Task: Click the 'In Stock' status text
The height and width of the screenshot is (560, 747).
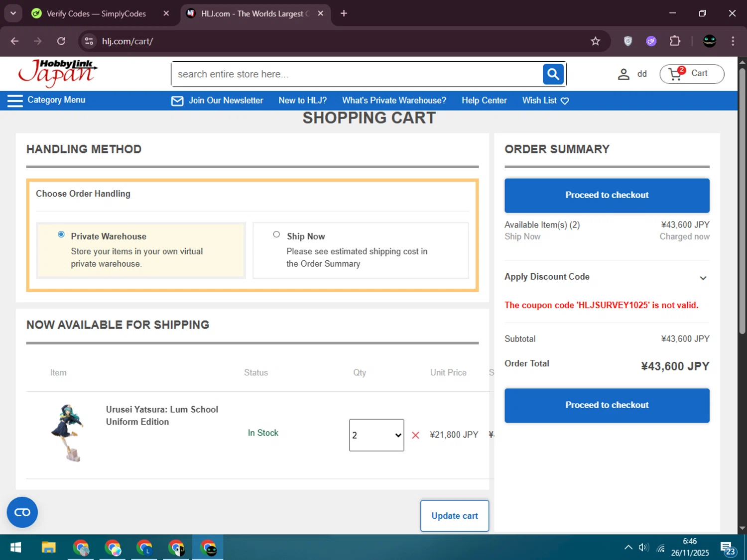Action: pos(263,433)
